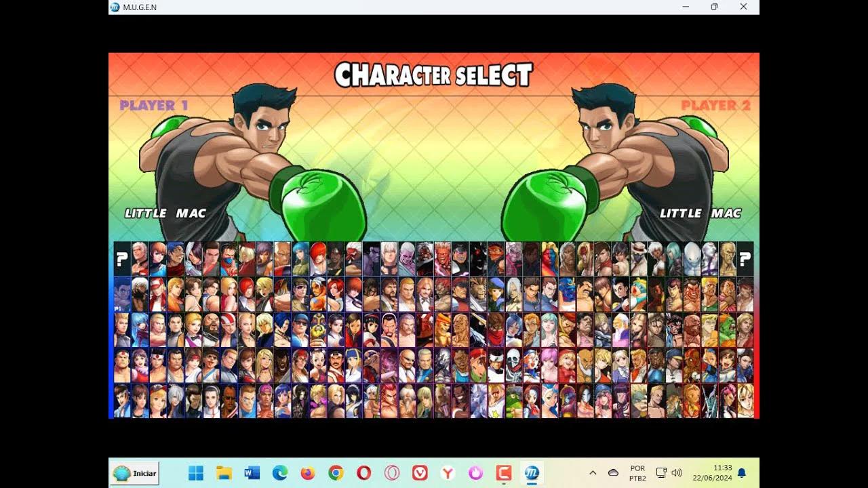Open the notification bell panel

(x=741, y=473)
